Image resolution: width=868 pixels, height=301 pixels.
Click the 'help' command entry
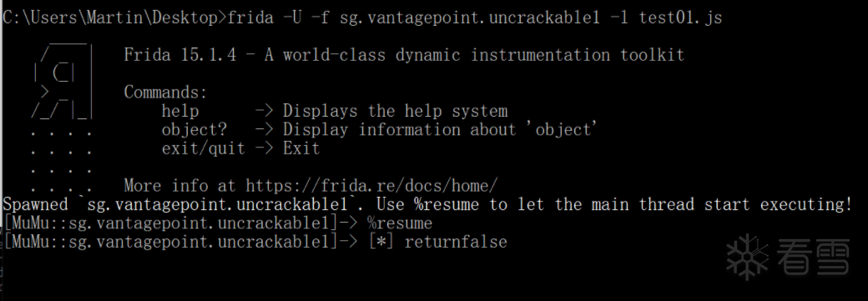tap(180, 111)
